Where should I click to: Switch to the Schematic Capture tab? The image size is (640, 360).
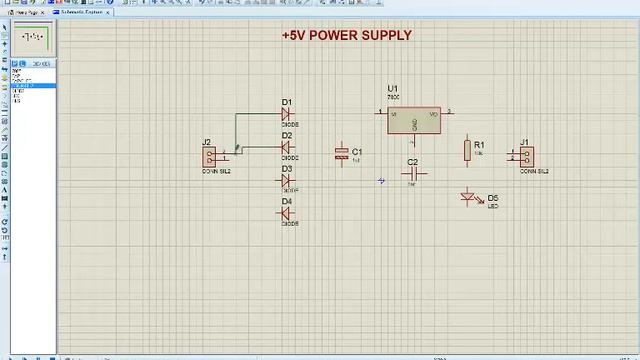tap(82, 12)
